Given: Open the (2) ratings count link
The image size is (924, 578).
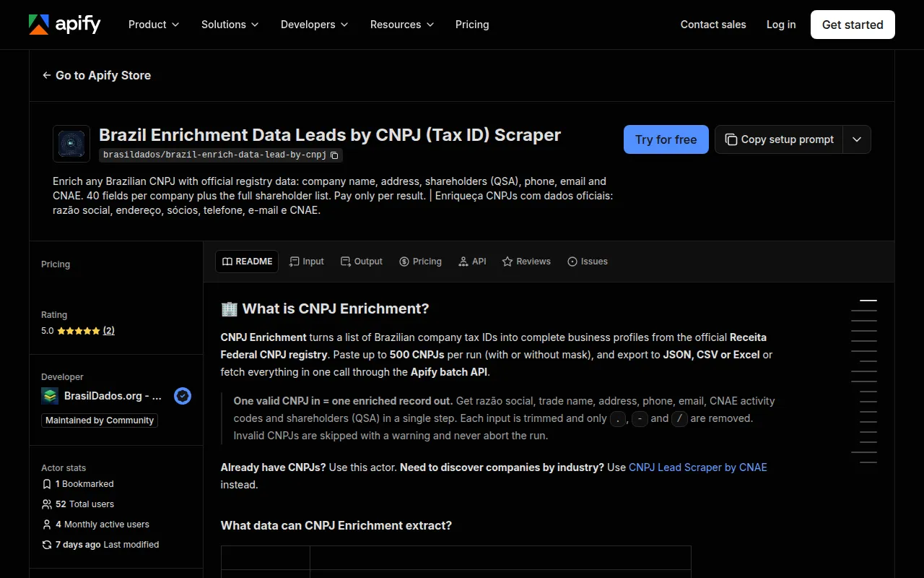Looking at the screenshot, I should tap(109, 331).
